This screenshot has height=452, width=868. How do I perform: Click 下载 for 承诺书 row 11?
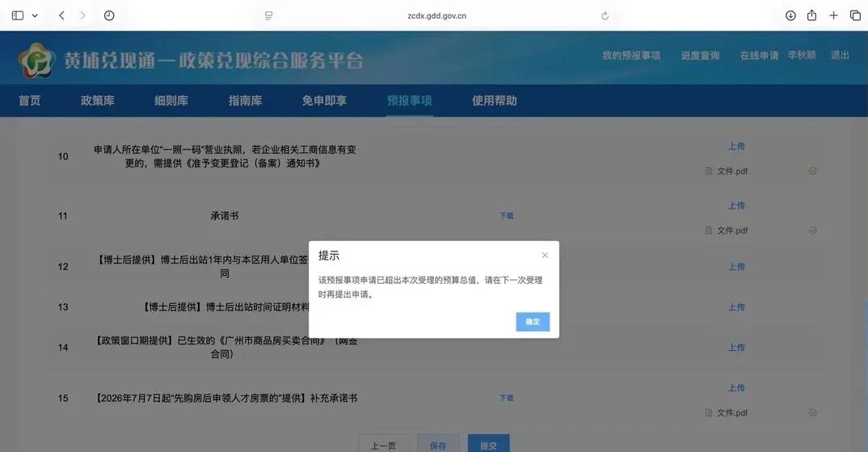click(507, 216)
